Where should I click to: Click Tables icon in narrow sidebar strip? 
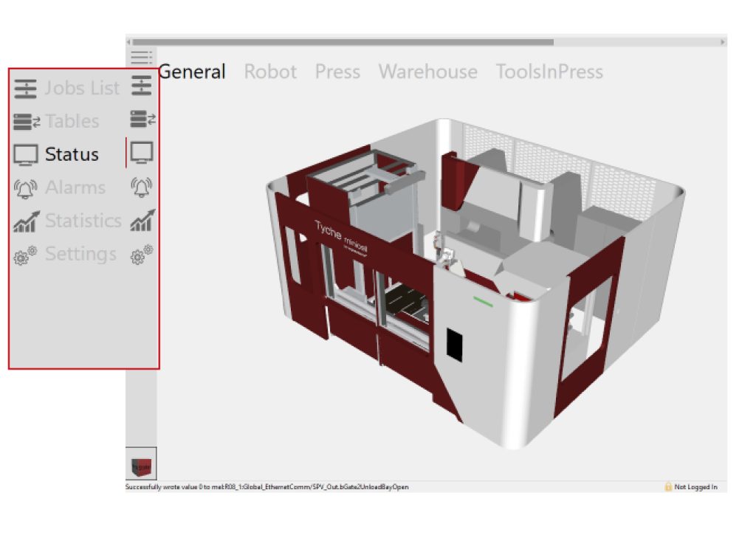[142, 120]
